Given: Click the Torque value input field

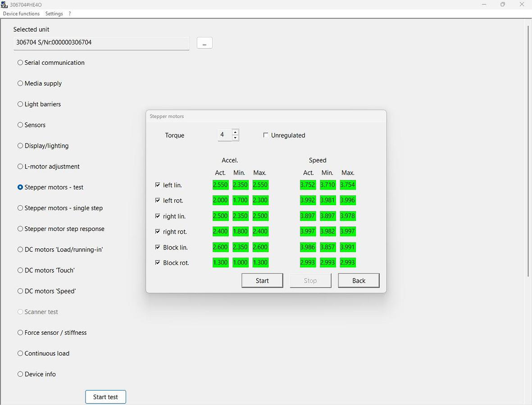Looking at the screenshot, I should point(224,135).
